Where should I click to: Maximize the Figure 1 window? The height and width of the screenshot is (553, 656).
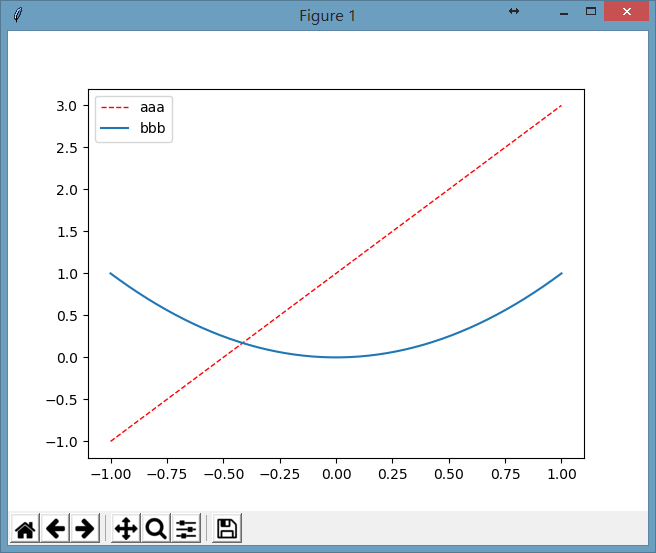(591, 12)
